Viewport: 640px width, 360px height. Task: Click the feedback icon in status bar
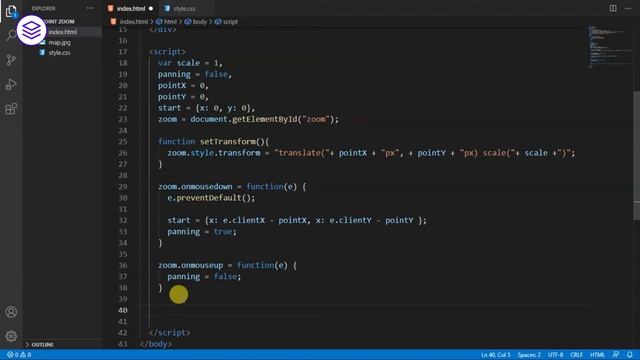(616, 355)
